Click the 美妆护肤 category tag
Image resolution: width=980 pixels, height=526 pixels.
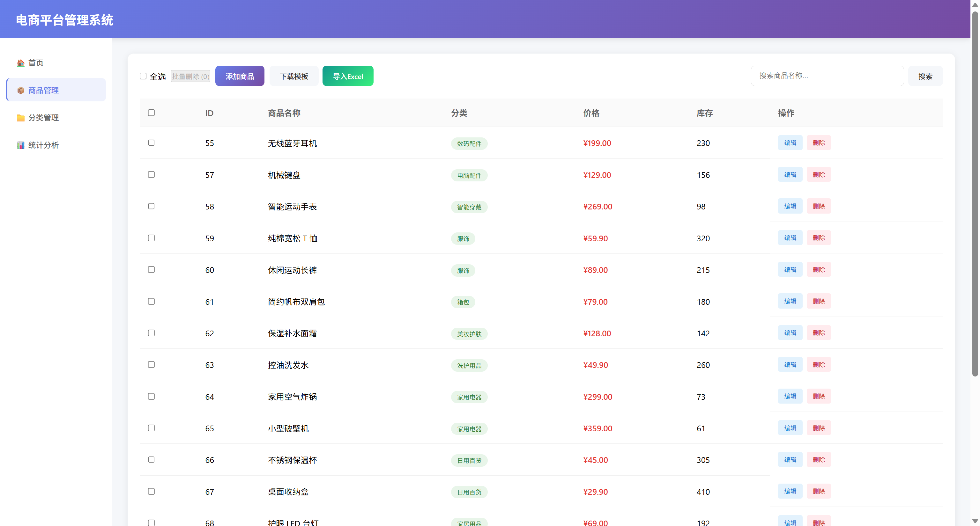469,334
